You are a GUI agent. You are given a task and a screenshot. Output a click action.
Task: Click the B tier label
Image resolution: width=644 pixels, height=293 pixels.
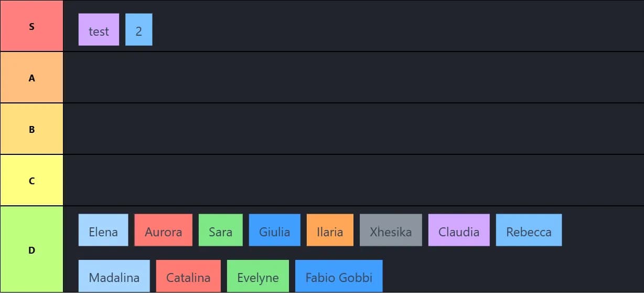point(31,129)
